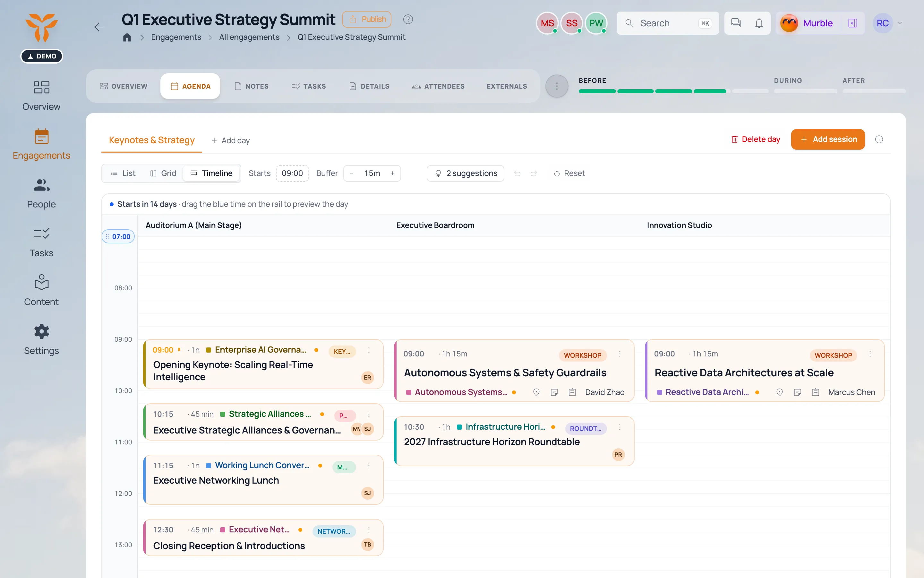The height and width of the screenshot is (578, 924).
Task: Select the Timeline view toggle
Action: 211,173
